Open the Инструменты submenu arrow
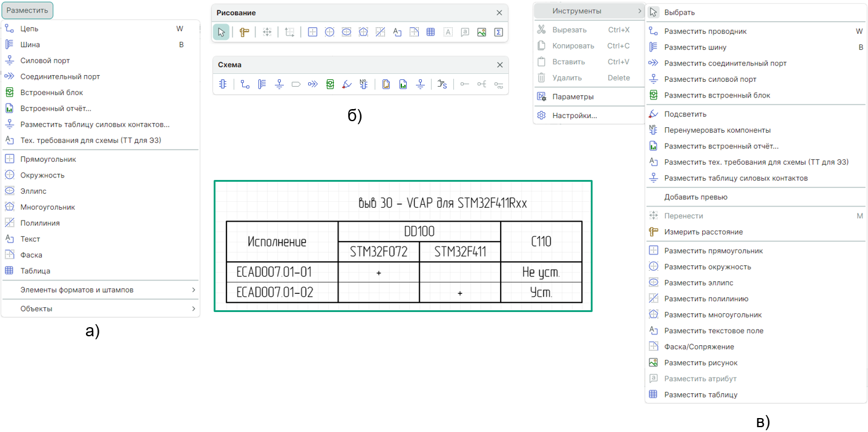Viewport: 868px width, 432px height. 639,11
